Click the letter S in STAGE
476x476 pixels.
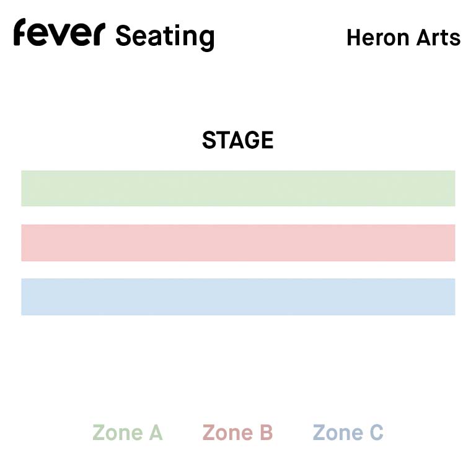209,140
